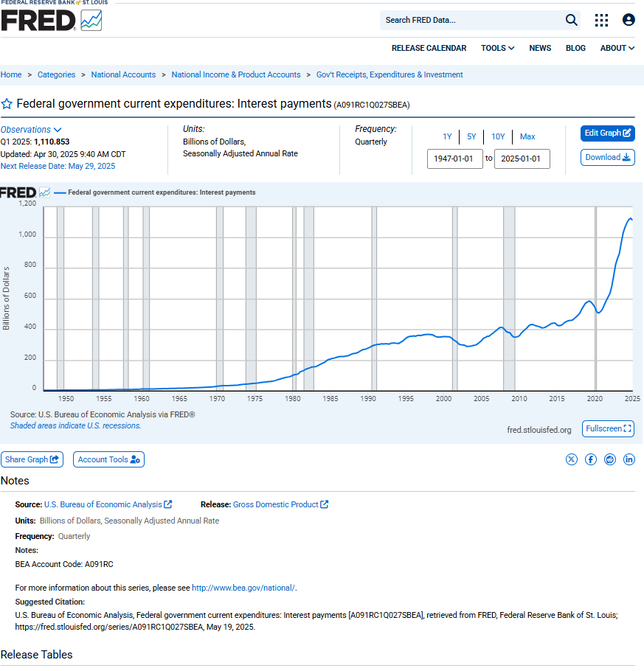The height and width of the screenshot is (671, 644).
Task: Select the 5Y date range
Action: click(471, 136)
